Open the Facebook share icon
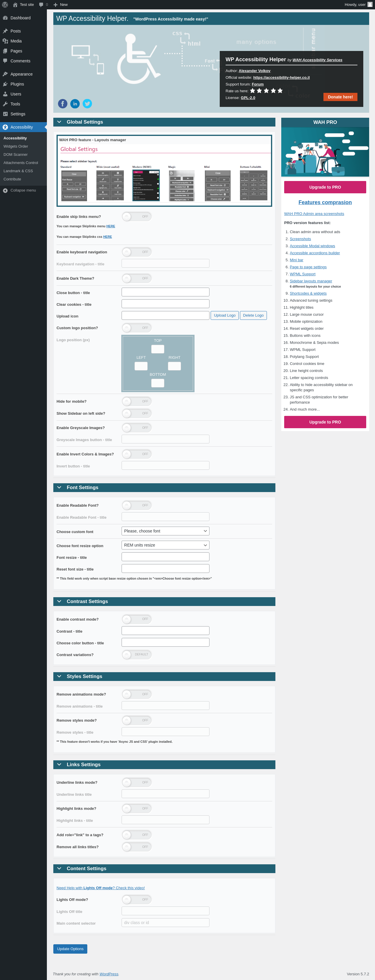Screen dimensions: 375x980 [x=63, y=103]
